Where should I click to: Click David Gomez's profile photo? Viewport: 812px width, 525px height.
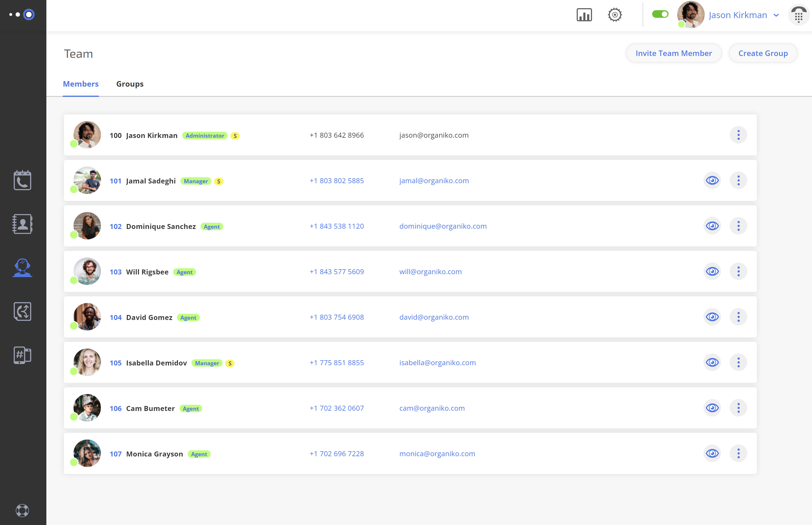point(87,317)
